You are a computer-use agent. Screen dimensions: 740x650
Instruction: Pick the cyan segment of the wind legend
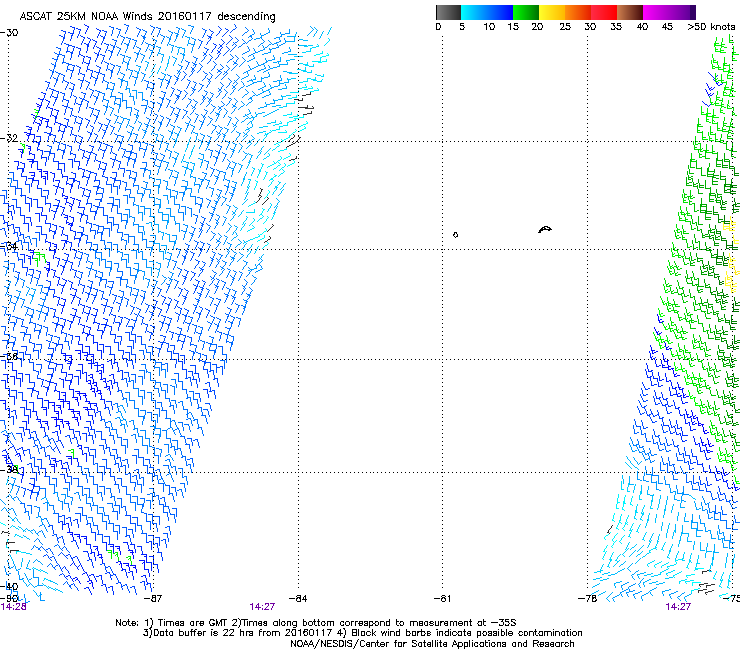(x=474, y=12)
